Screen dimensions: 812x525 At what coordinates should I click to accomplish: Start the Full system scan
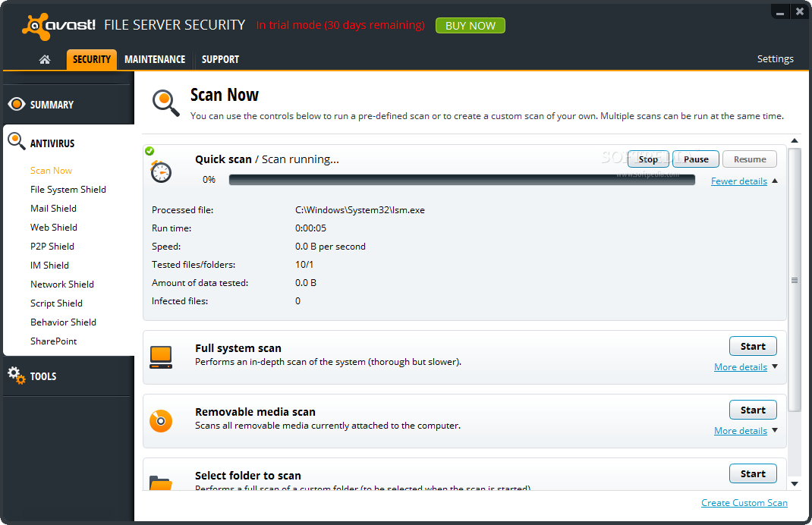point(753,347)
